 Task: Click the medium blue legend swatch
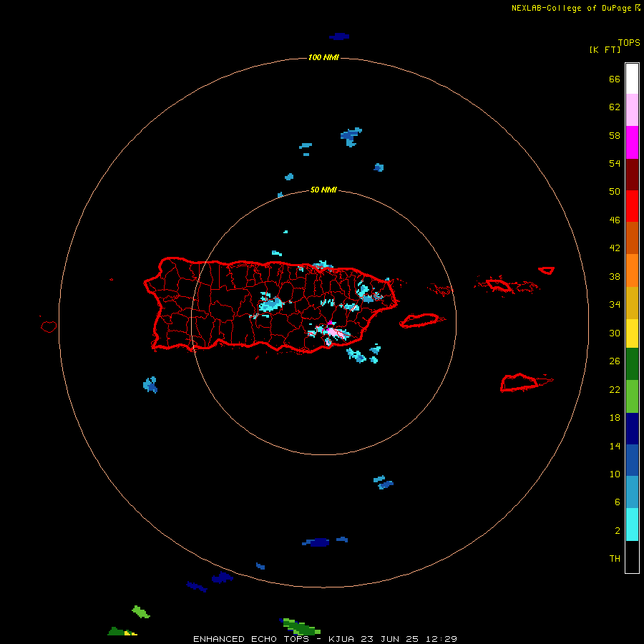(x=632, y=460)
